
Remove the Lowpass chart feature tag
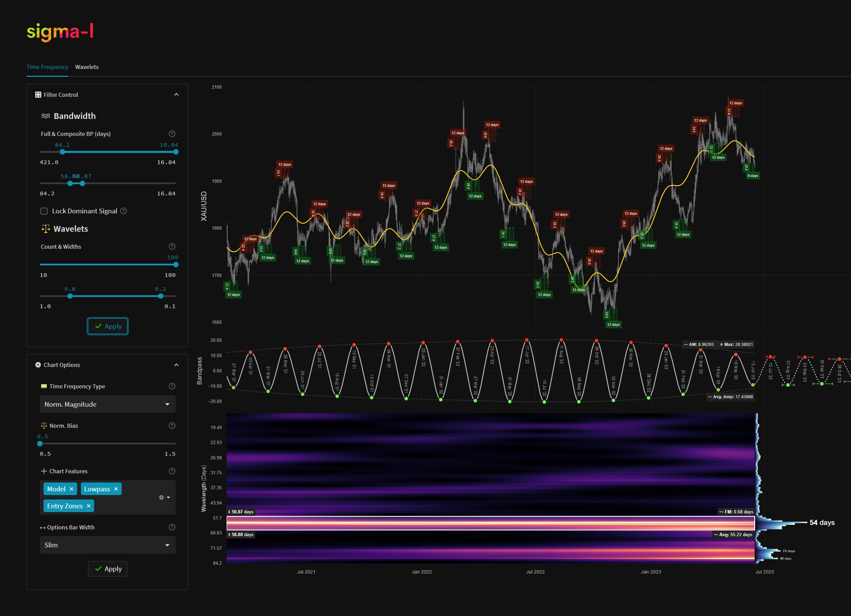[116, 489]
